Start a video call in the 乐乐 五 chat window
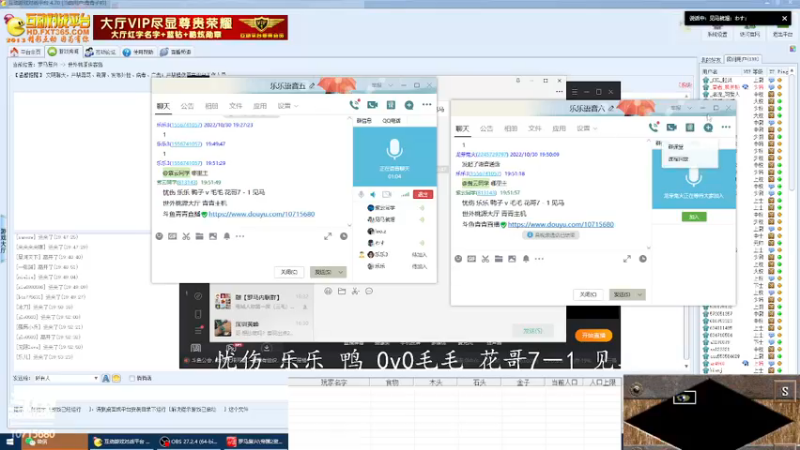The height and width of the screenshot is (450, 800). click(372, 105)
